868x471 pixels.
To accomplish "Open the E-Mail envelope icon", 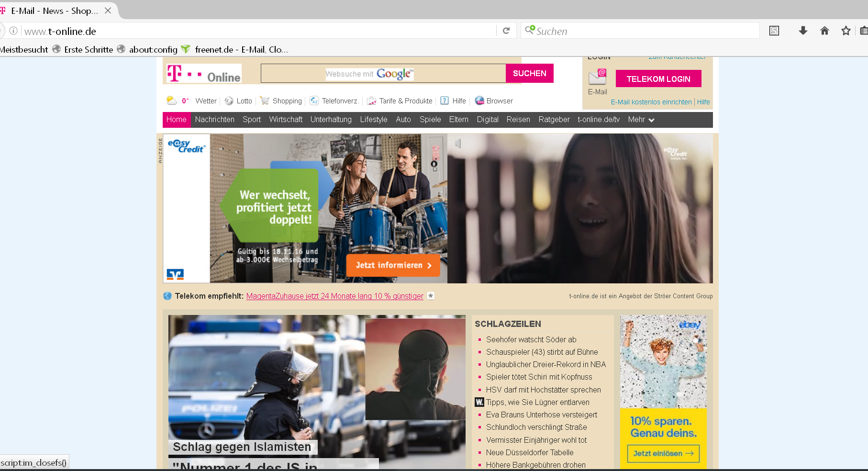I will coord(598,77).
